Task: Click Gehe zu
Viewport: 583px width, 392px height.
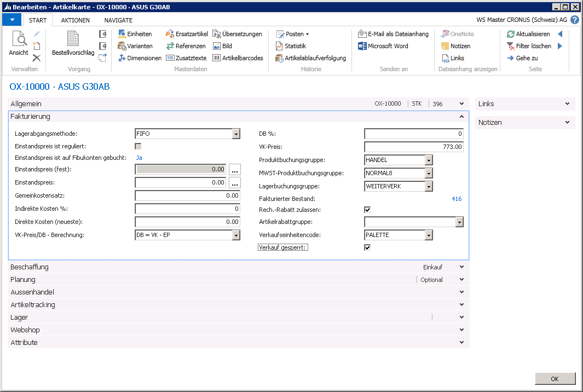Action: click(x=522, y=58)
